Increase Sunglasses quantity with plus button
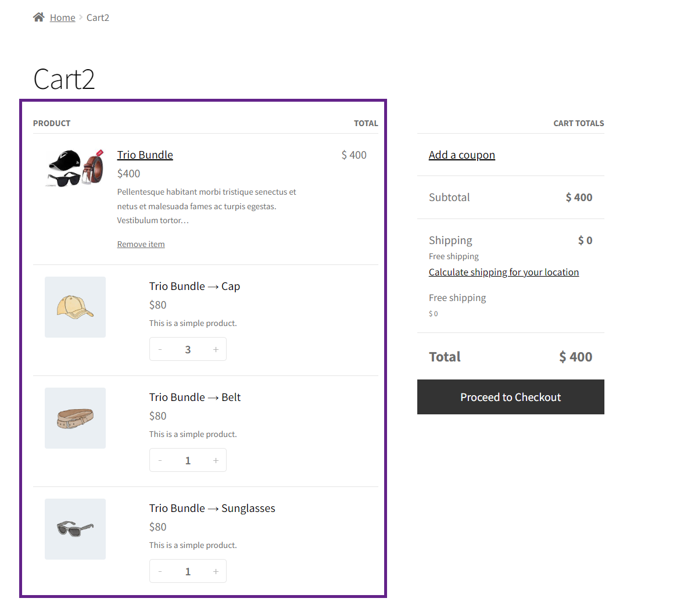 coord(216,571)
